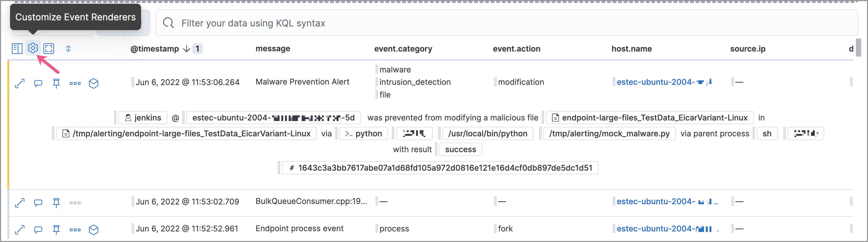Open more actions for the fork process event
Image resolution: width=868 pixels, height=242 pixels.
(x=75, y=229)
